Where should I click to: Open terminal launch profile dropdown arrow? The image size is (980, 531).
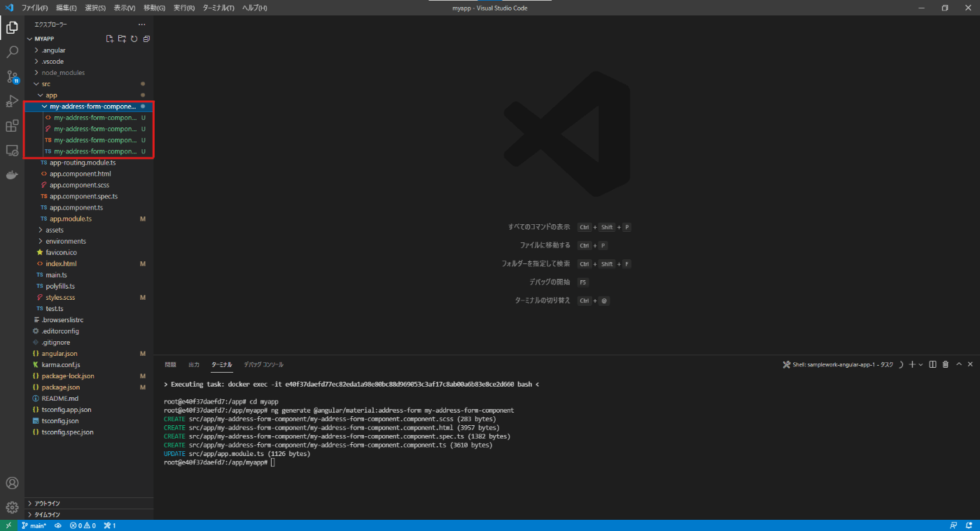[920, 364]
